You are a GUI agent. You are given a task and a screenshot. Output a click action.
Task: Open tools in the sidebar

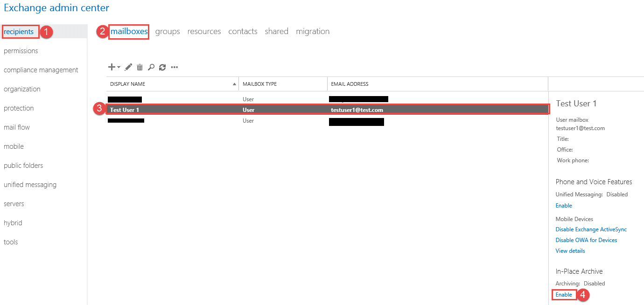pos(11,242)
